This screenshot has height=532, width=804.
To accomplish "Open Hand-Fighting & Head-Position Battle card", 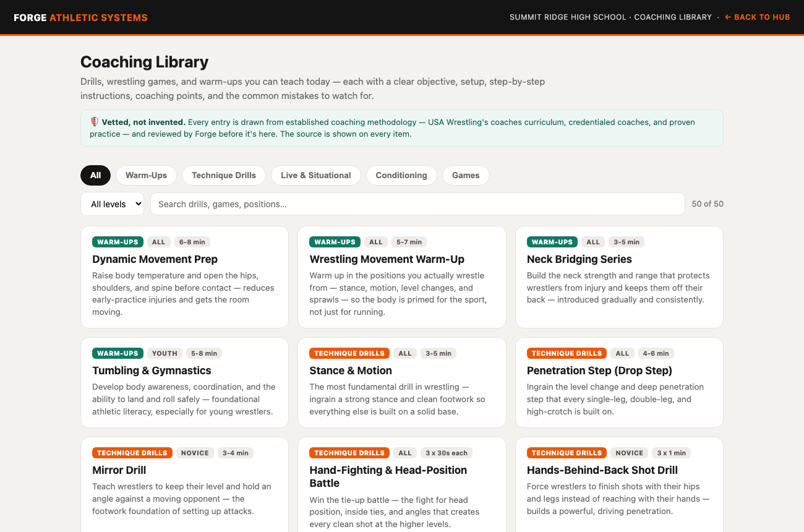I will [402, 485].
